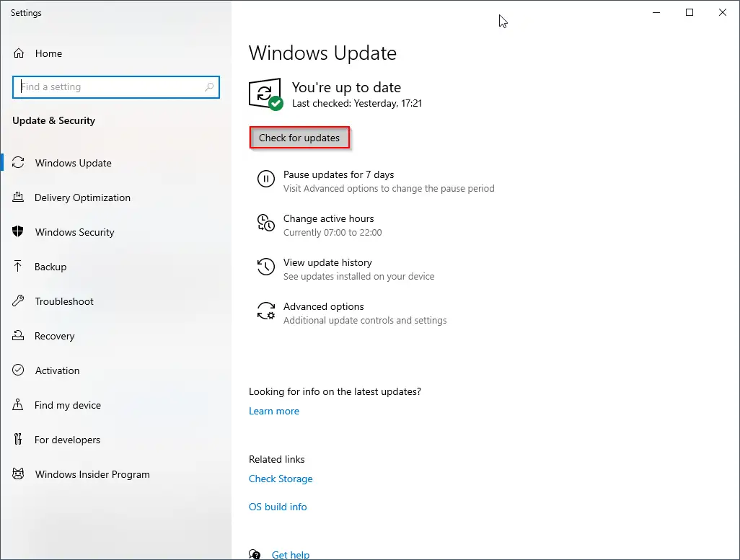This screenshot has width=740, height=560.
Task: Click 'Last checked: Yesterday, 17:21' text
Action: [x=357, y=103]
